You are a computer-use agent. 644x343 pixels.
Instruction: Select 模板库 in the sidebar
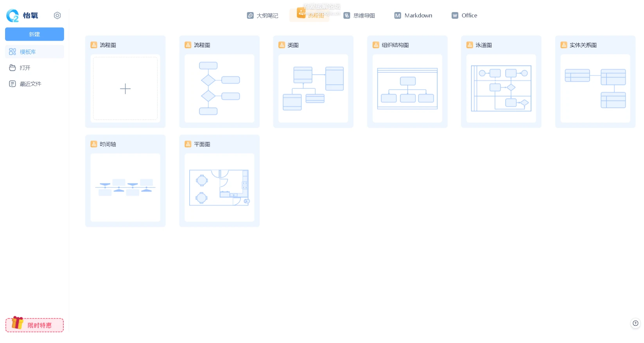34,52
